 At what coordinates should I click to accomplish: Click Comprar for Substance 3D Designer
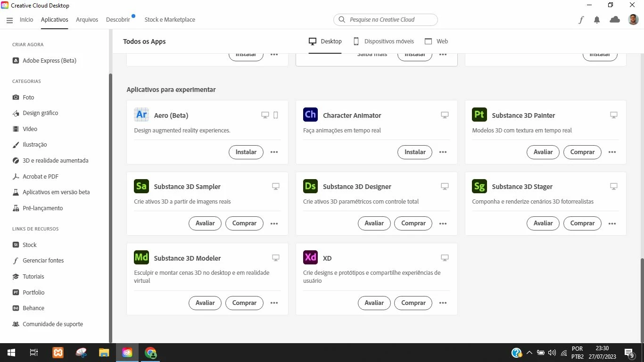tap(413, 223)
